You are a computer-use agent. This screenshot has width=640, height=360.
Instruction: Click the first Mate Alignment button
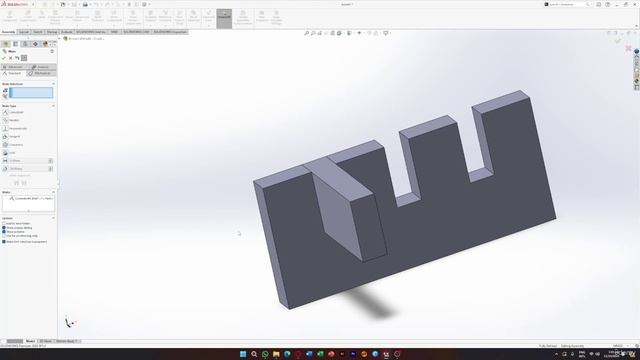(16, 183)
